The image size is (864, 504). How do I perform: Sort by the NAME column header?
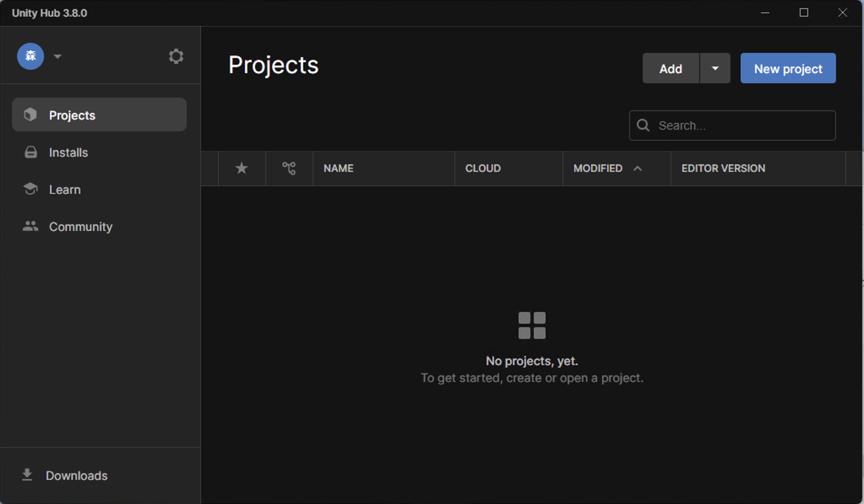(338, 168)
